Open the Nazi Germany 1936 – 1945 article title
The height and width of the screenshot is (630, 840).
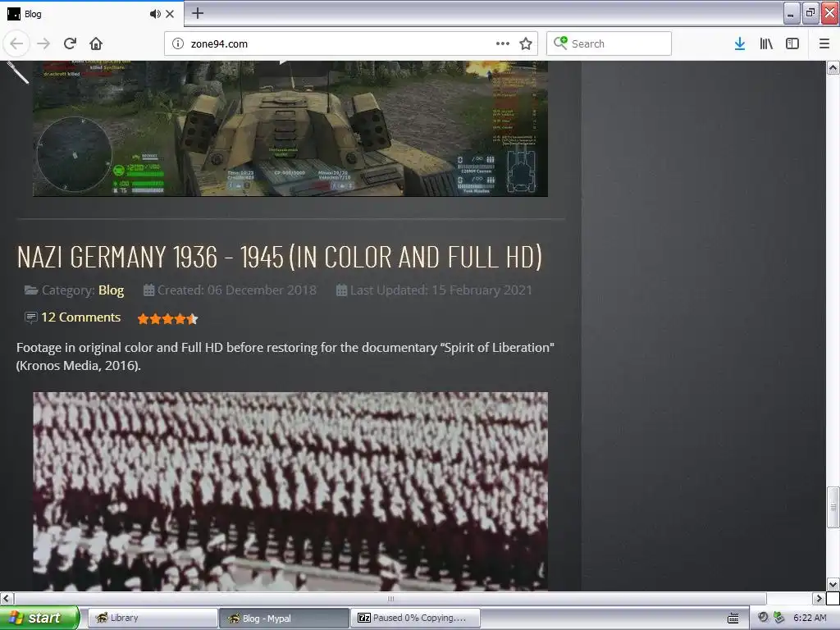tap(280, 257)
